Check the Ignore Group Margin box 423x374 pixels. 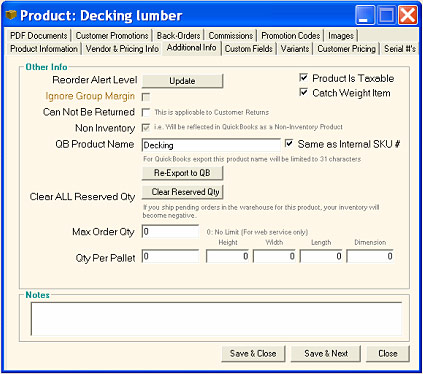(146, 97)
